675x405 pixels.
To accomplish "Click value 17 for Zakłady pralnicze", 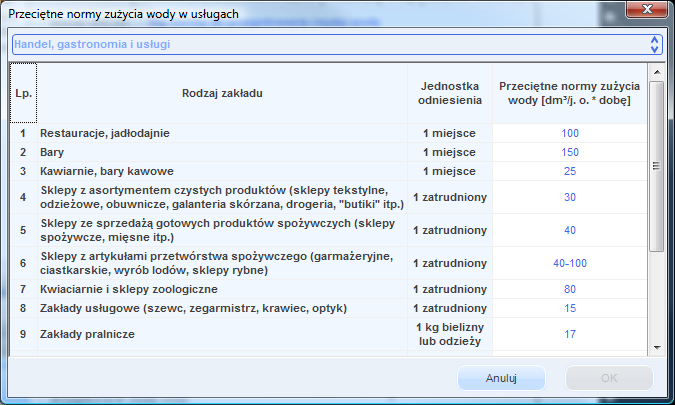I will (570, 334).
